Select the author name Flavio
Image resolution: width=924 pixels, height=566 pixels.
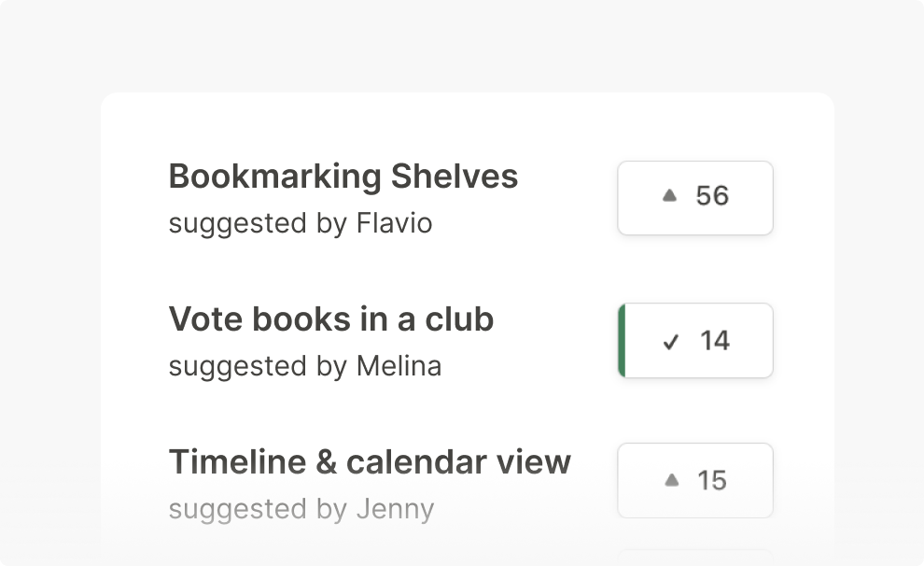[394, 224]
